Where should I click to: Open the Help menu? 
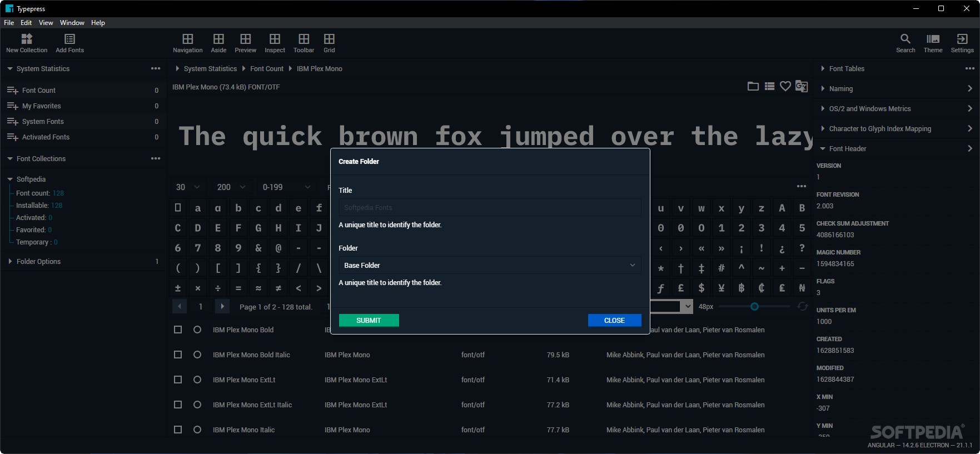coord(98,23)
